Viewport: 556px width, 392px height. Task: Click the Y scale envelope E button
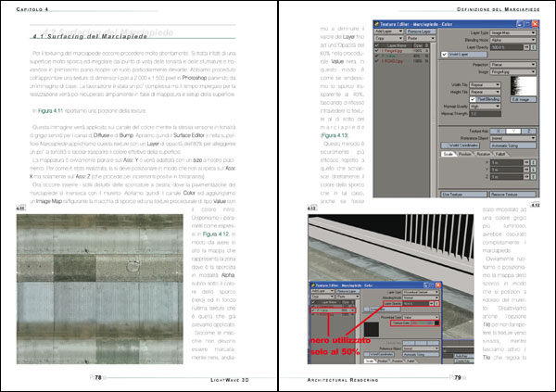tap(534, 170)
